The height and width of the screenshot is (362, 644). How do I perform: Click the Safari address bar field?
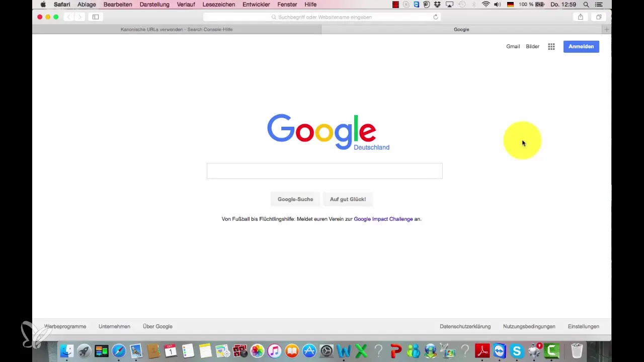(322, 17)
